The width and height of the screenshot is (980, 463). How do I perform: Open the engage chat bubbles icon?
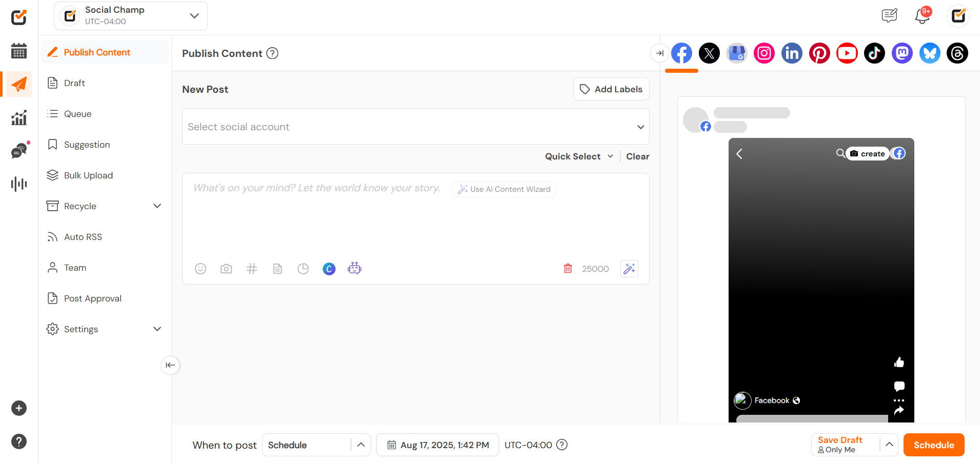click(x=19, y=151)
